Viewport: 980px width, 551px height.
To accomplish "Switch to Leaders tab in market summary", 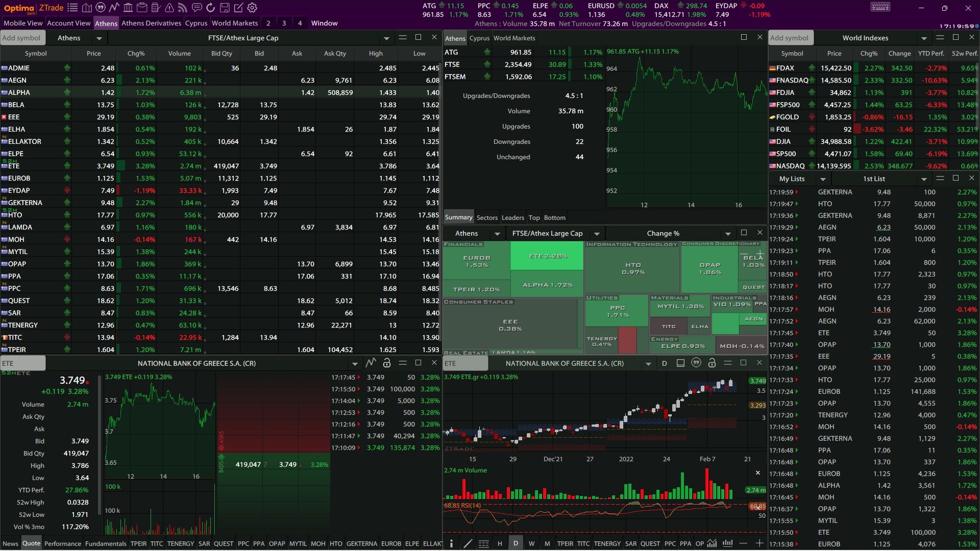I will (512, 217).
